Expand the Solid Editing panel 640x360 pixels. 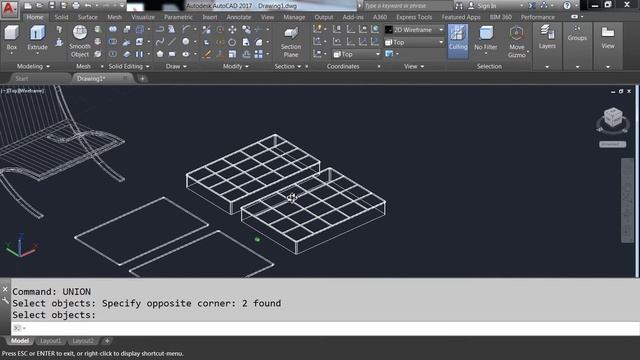click(129, 66)
